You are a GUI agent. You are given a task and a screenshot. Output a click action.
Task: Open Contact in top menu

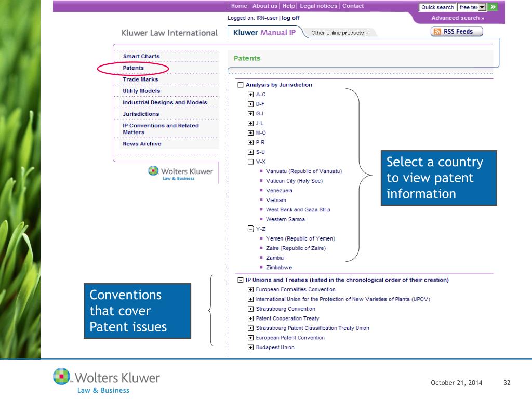click(353, 6)
